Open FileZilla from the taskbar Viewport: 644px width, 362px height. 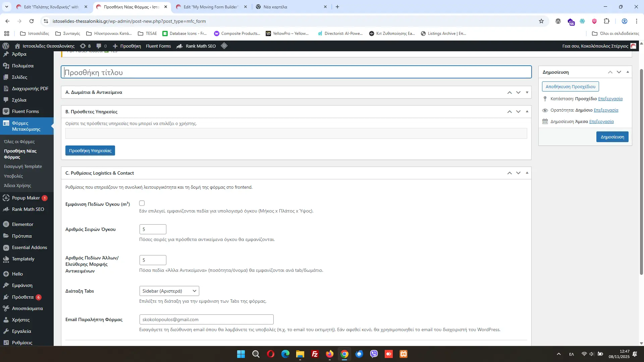(315, 354)
